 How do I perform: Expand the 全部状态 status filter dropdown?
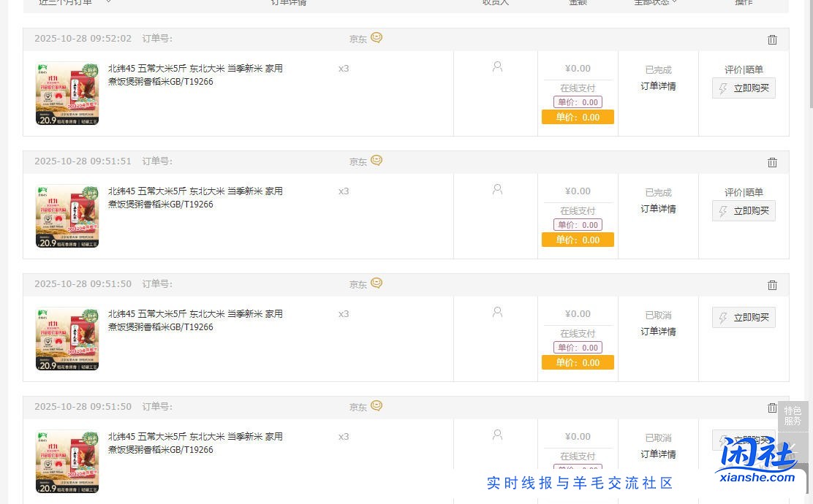click(655, 2)
